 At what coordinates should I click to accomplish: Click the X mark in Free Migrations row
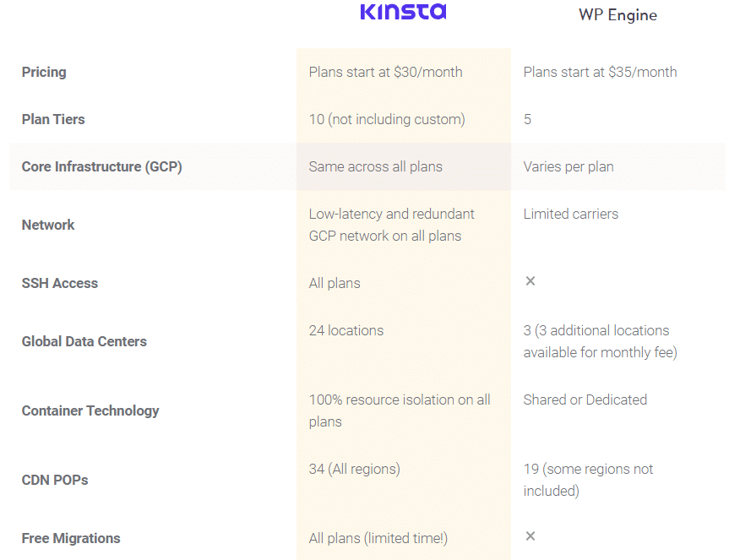[x=531, y=536]
